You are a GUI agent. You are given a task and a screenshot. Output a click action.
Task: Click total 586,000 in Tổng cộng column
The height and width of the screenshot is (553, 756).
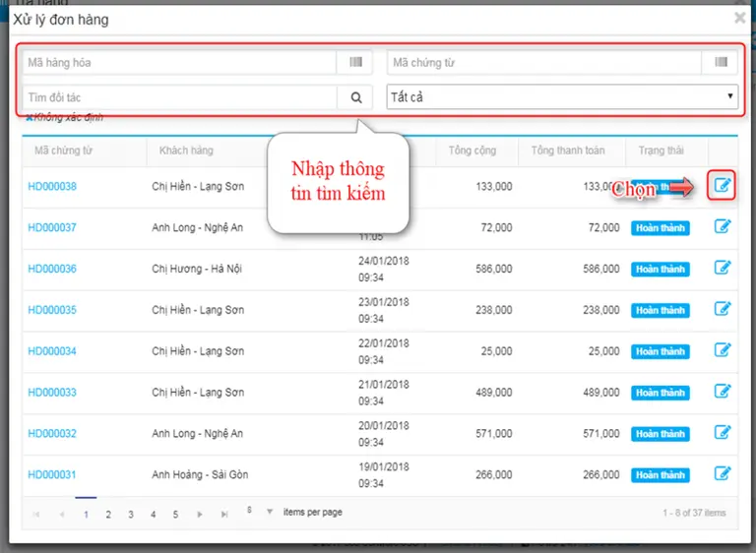[494, 269]
